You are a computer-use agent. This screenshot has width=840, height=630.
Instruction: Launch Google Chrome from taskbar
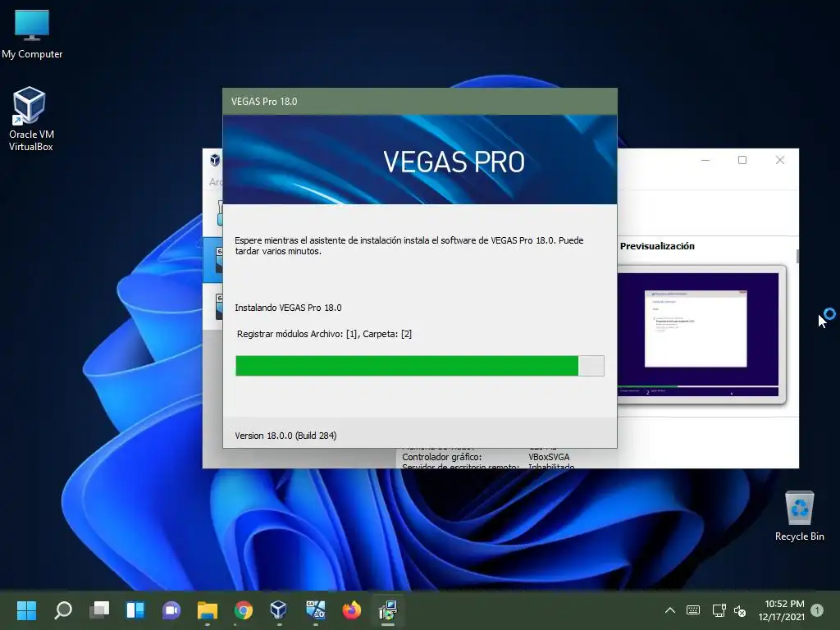coord(243,610)
